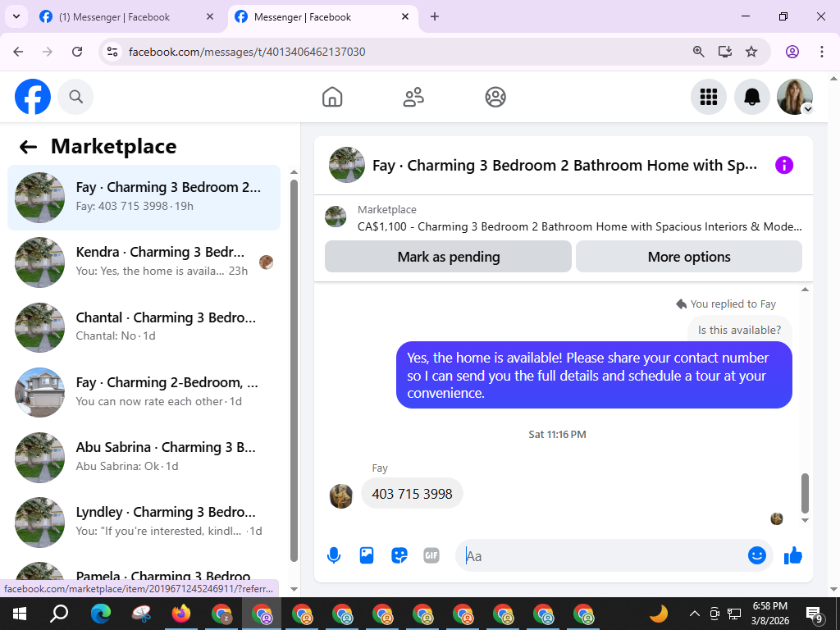Screen dimensions: 840x630
Task: Open the notifications bell
Action: (x=751, y=97)
